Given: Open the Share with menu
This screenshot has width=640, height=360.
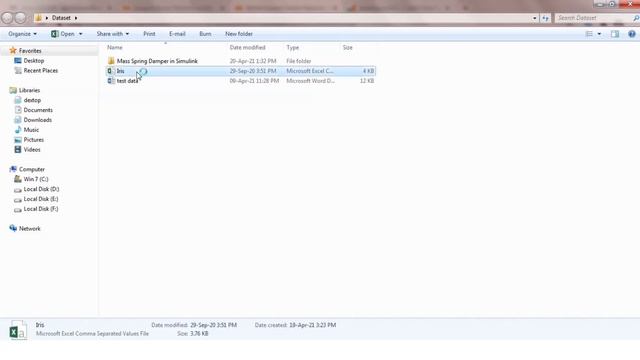Looking at the screenshot, I should click(x=113, y=34).
